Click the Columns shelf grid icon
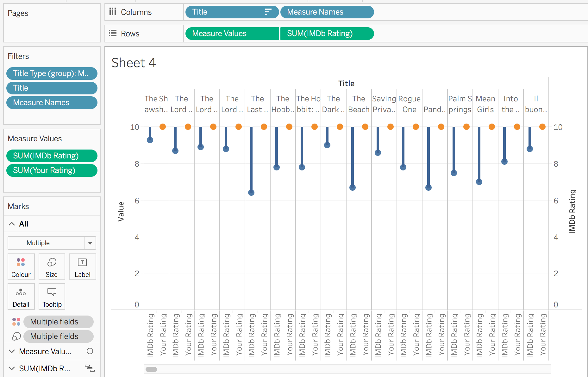 112,11
